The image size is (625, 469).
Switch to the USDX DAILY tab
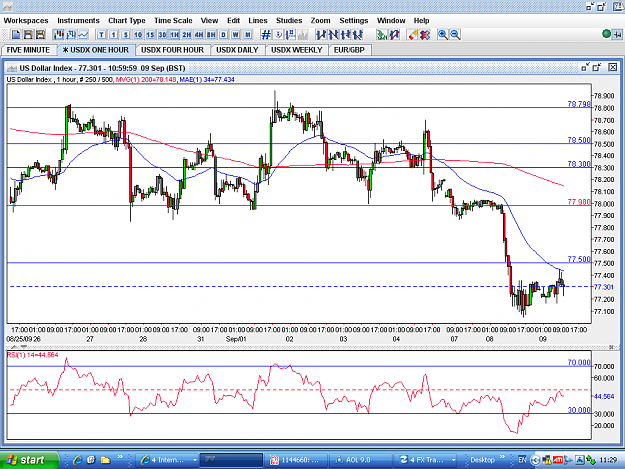pos(237,50)
